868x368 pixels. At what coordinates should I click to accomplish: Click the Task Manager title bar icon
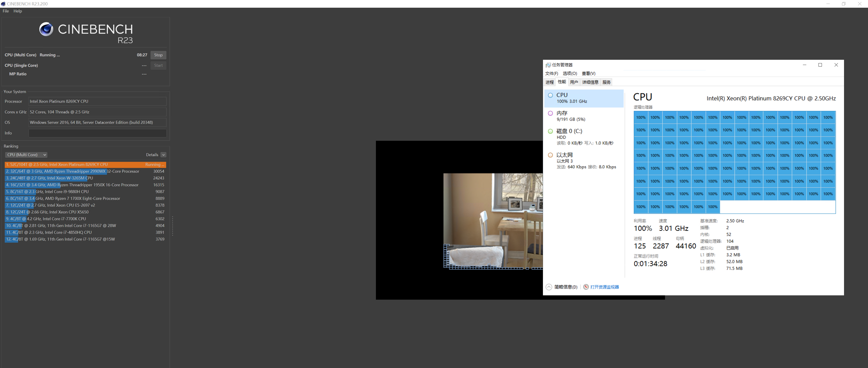tap(548, 65)
